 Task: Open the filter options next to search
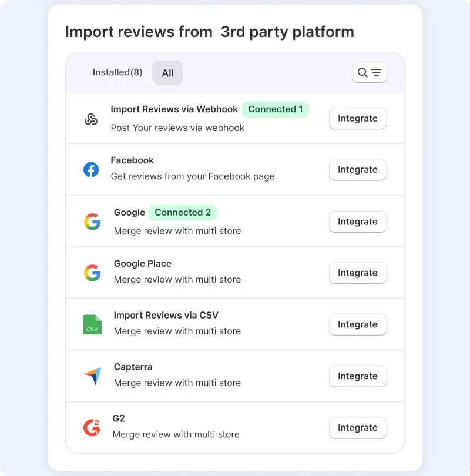click(x=374, y=72)
